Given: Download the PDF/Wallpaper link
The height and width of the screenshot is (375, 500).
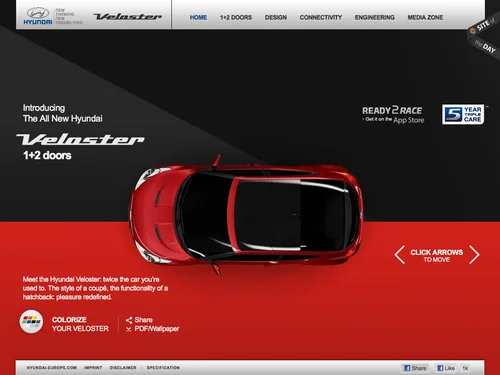Looking at the screenshot, I should tap(157, 329).
